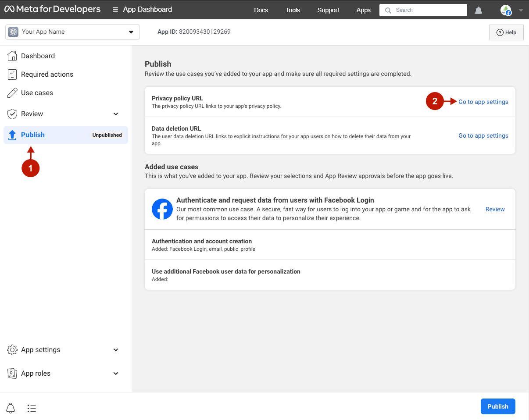Screen dimensions: 529x420
Task: Click App Dashboard in the top bar
Action: tap(147, 9)
